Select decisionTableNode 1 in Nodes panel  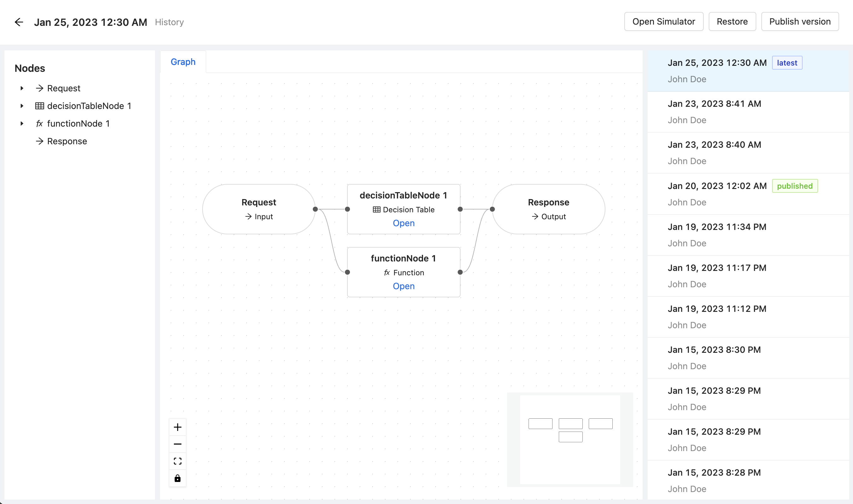point(89,106)
